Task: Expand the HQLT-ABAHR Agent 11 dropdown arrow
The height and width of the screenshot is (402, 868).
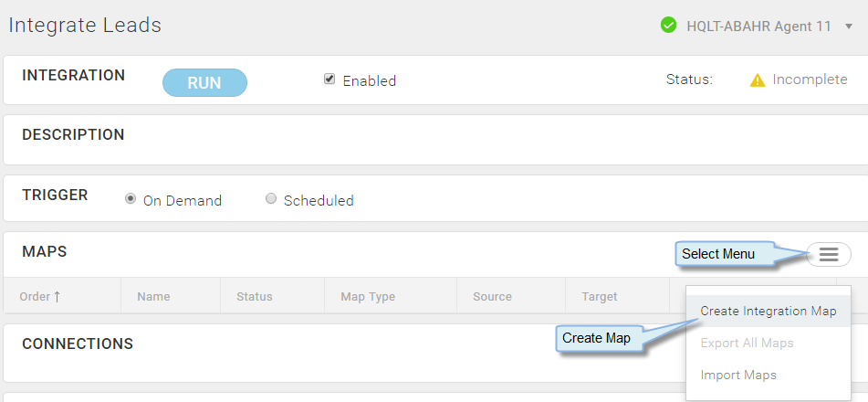Action: 849,26
